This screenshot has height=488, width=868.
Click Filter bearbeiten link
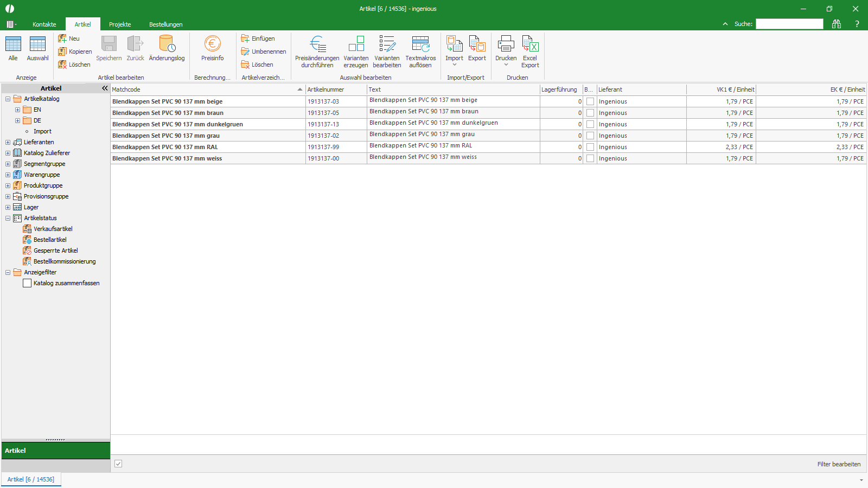(x=839, y=464)
